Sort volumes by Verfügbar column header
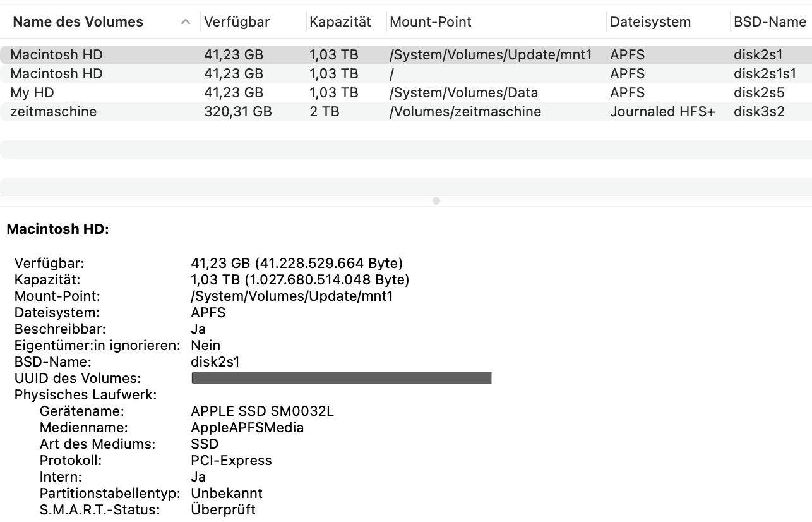Image resolution: width=812 pixels, height=522 pixels. pos(237,22)
